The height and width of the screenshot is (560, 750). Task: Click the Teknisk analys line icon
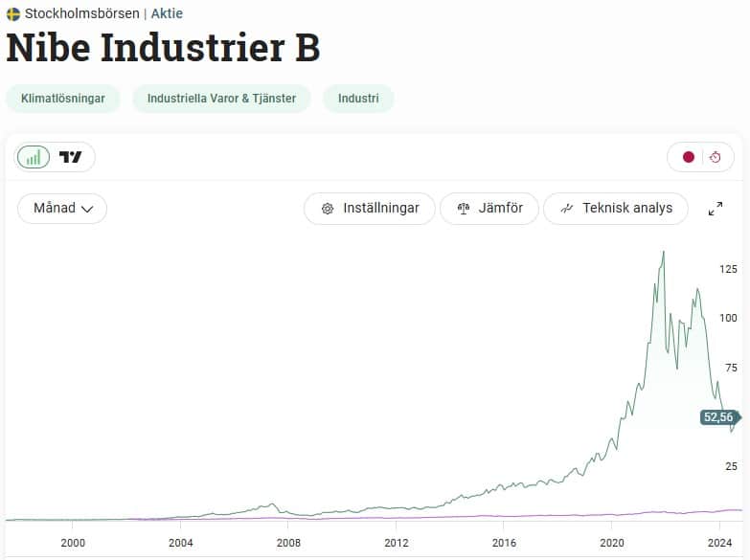tap(567, 209)
